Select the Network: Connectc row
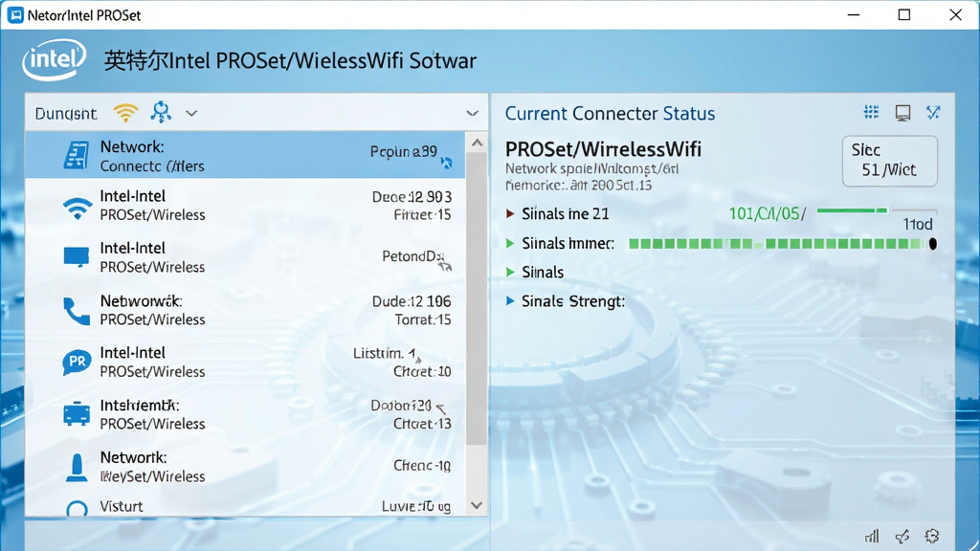Image resolution: width=980 pixels, height=551 pixels. point(245,156)
